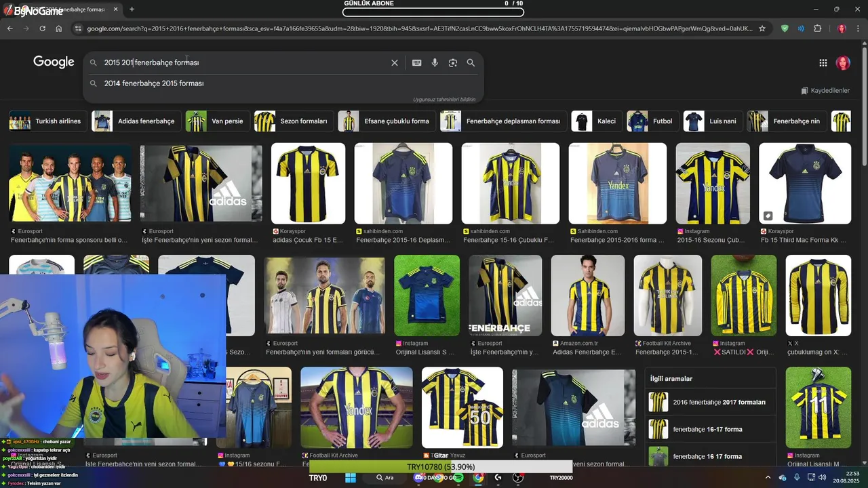Viewport: 868px width, 488px height.
Task: Open 'İşte Fenerbahçe'nin yeni sezon formal...' caption link
Action: [201, 240]
